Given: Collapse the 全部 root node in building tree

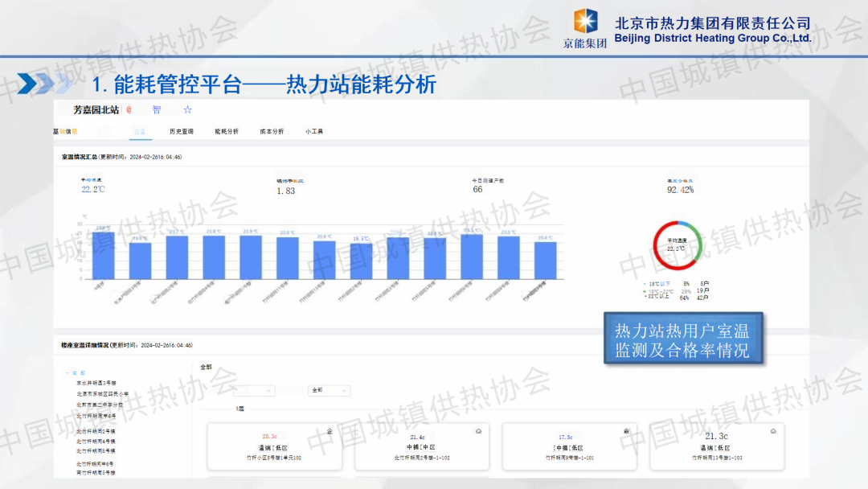Looking at the screenshot, I should pyautogui.click(x=77, y=373).
